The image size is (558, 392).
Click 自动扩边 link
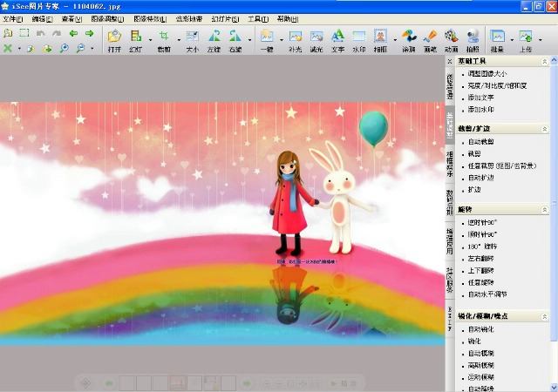[x=480, y=178]
